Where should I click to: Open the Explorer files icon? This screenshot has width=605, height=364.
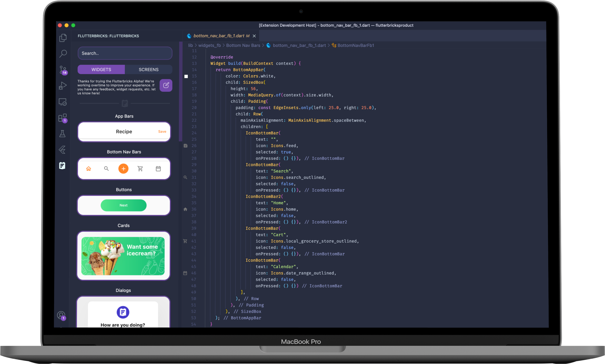click(63, 38)
